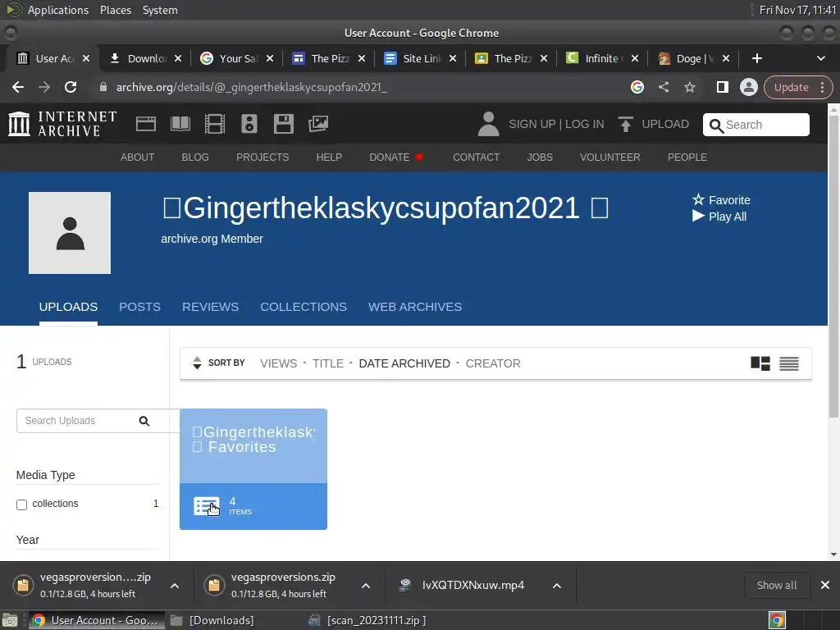Sort by TITLE
Screen dimensions: 840x630
(x=328, y=363)
